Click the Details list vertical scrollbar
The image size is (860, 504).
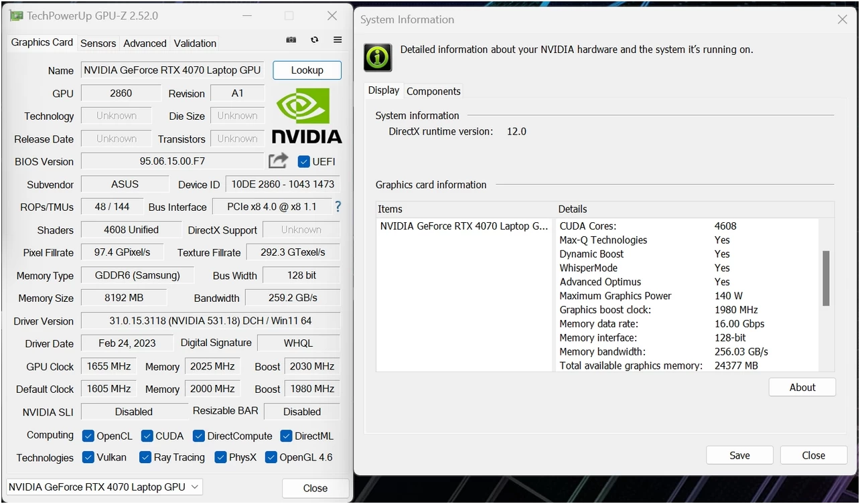[x=826, y=278]
